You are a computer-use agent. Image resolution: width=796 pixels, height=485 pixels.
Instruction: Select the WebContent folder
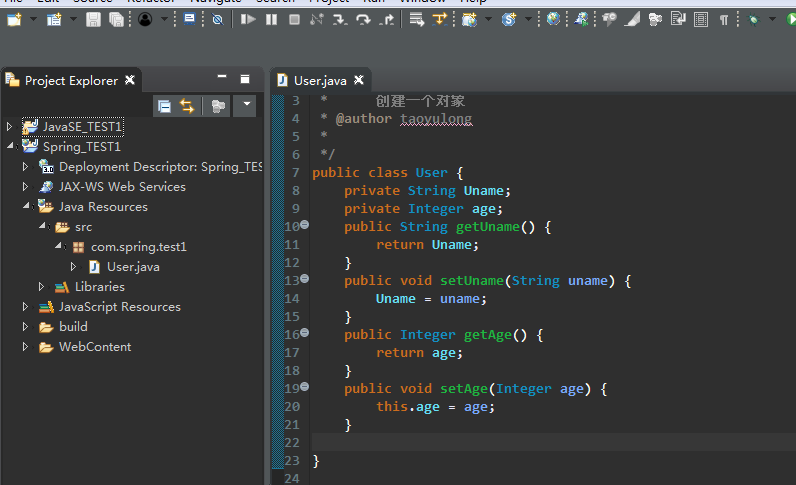coord(95,347)
